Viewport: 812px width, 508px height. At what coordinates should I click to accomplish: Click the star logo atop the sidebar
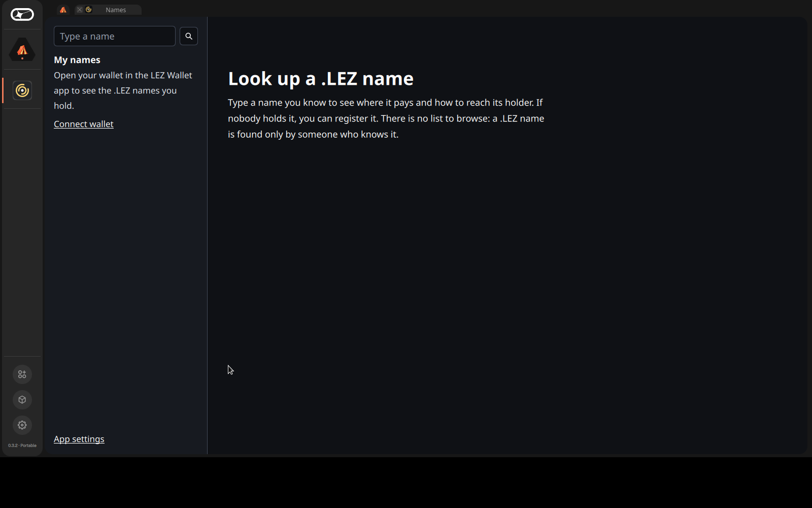22,15
